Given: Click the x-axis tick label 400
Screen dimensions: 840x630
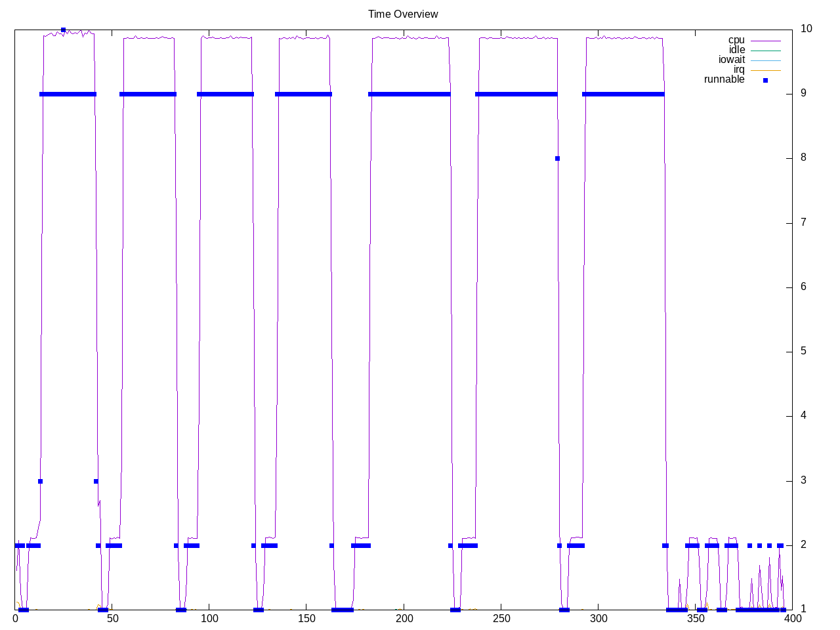Looking at the screenshot, I should click(792, 618).
